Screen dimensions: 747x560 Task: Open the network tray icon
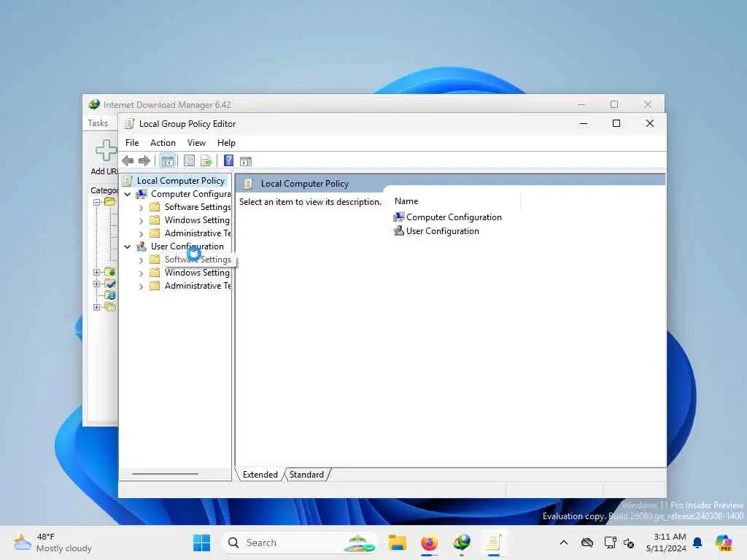610,542
